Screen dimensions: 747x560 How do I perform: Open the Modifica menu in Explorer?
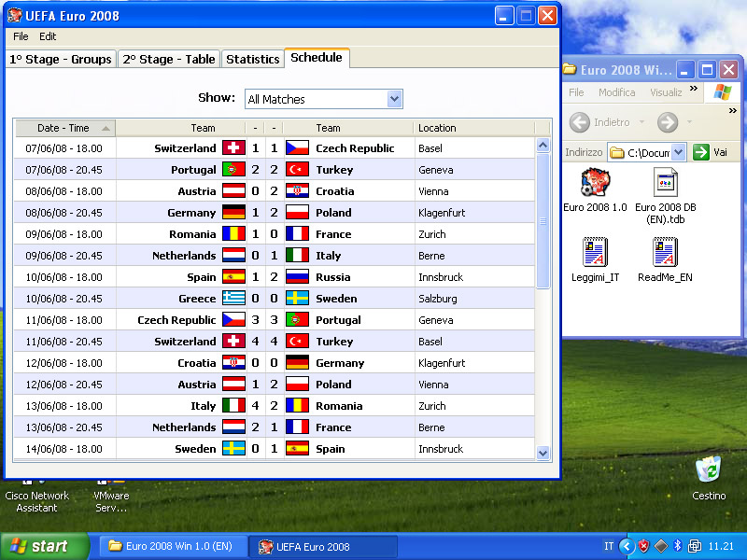point(616,92)
